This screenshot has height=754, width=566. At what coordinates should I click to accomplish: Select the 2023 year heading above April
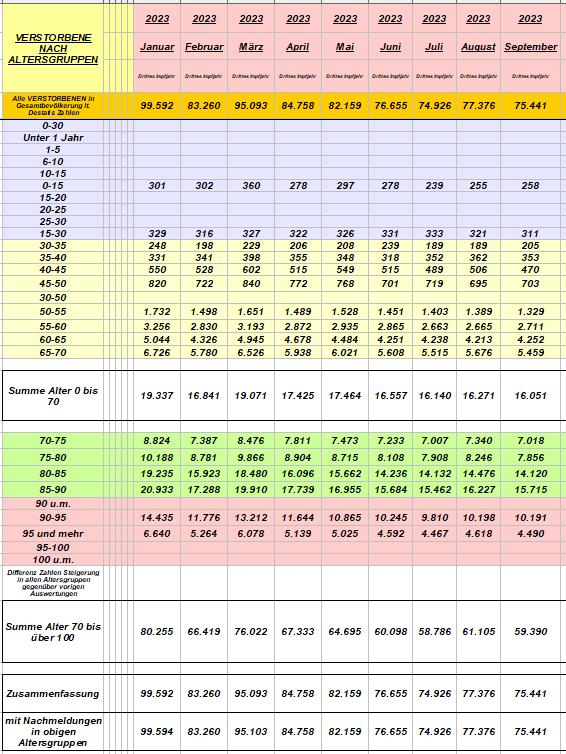tap(298, 19)
